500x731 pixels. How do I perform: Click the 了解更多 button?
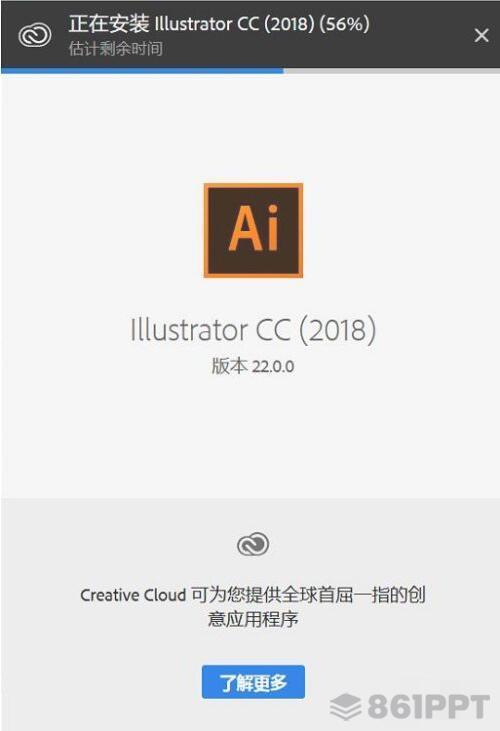tap(253, 682)
